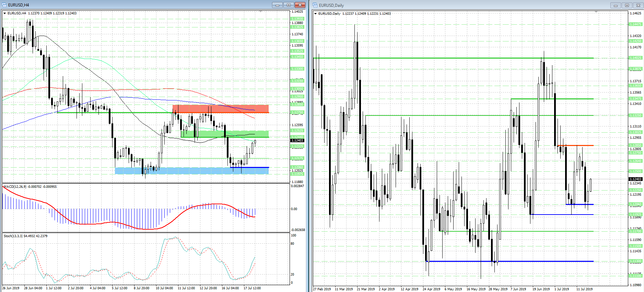Click the Stoch(13,3,3) indicator label
Image resolution: width=644 pixels, height=292 pixels.
26,236
